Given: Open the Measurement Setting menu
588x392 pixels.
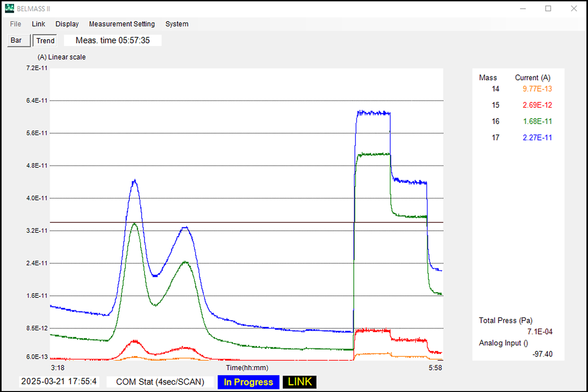Looking at the screenshot, I should [x=122, y=24].
